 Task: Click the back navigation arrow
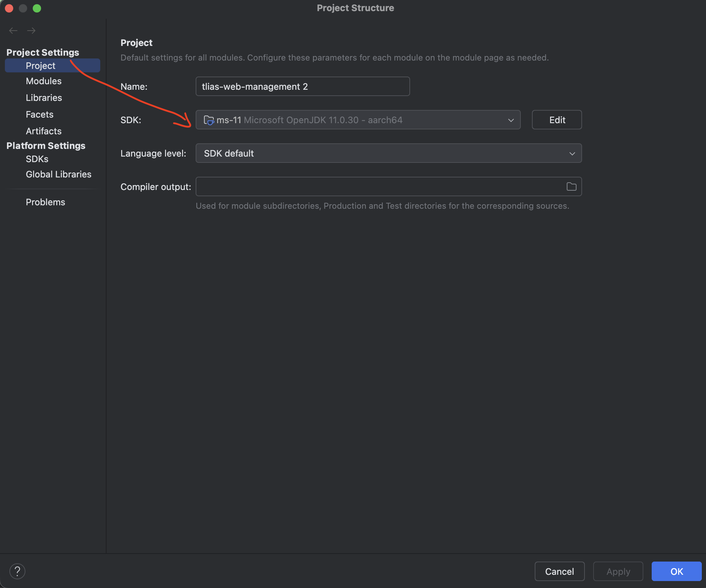(13, 31)
